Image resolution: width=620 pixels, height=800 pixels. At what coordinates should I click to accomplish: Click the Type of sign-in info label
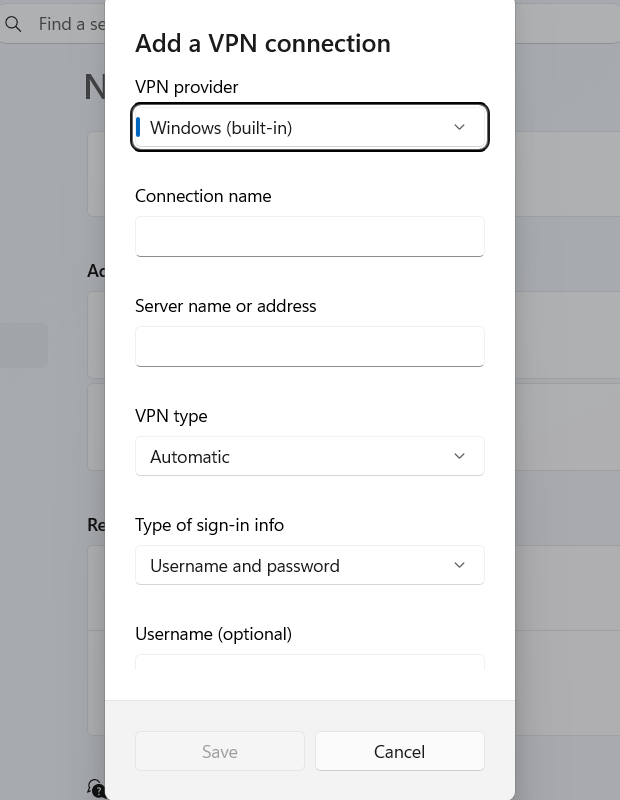209,526
